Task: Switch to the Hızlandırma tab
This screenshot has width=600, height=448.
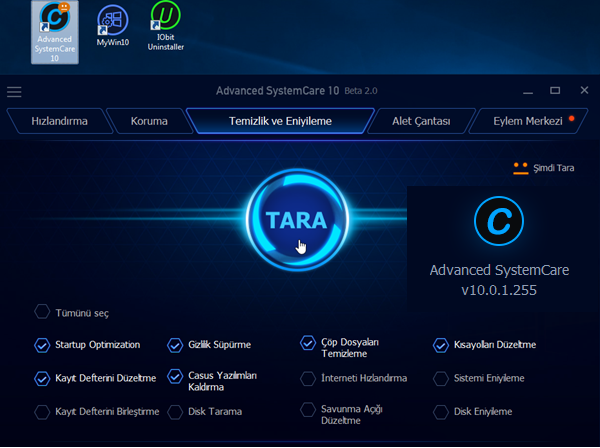Action: click(59, 121)
